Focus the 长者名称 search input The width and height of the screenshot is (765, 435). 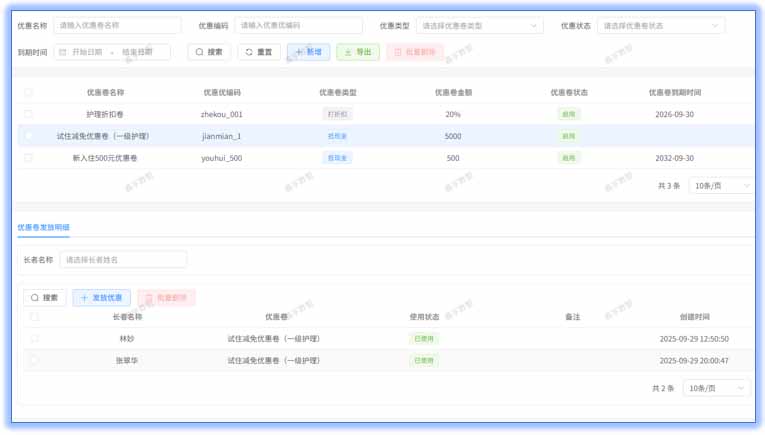[122, 260]
